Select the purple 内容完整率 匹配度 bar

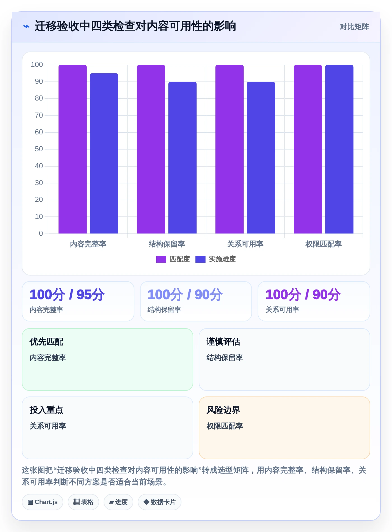click(73, 149)
